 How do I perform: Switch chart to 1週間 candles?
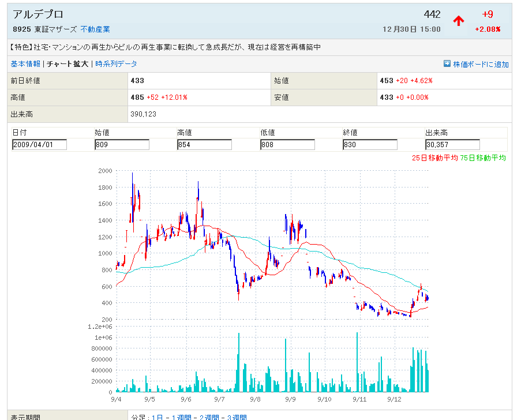pos(182,417)
